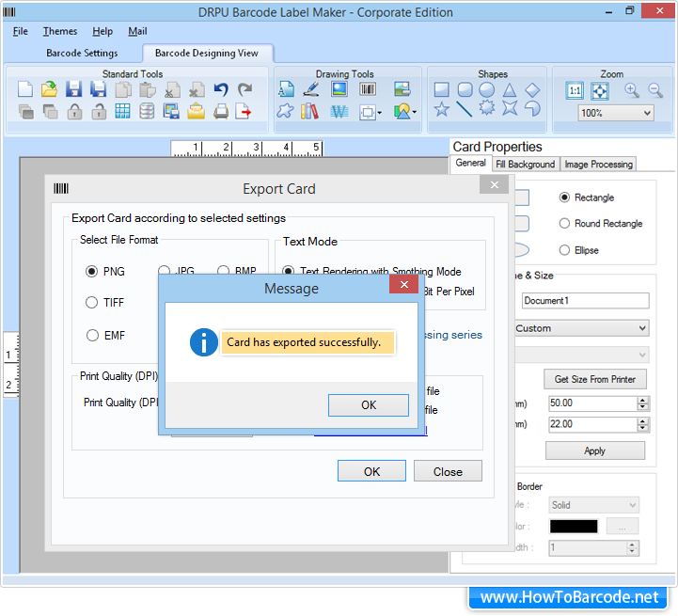Click the Lock padlock icon
678x616 pixels.
75,112
